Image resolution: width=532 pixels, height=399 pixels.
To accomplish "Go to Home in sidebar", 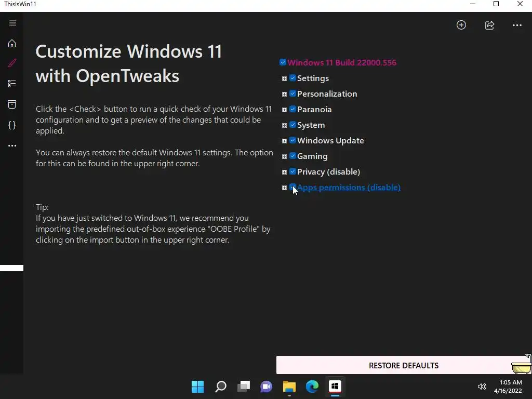I will point(12,44).
